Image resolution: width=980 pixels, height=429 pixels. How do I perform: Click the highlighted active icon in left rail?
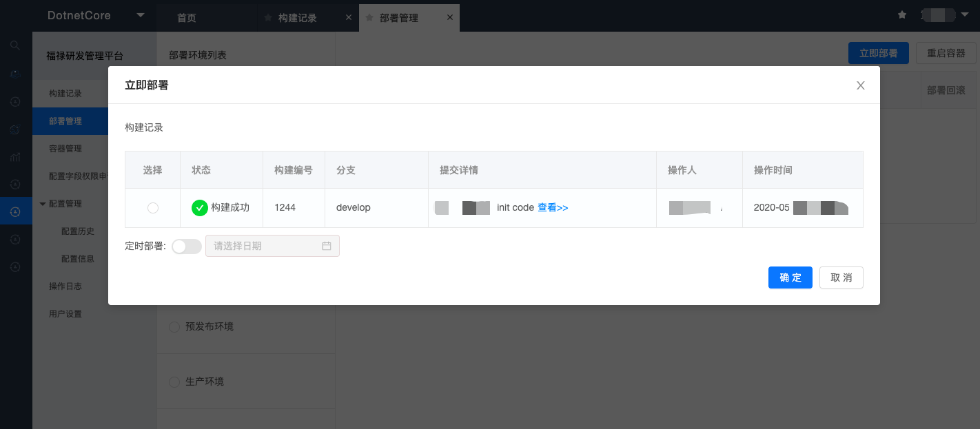pos(16,213)
